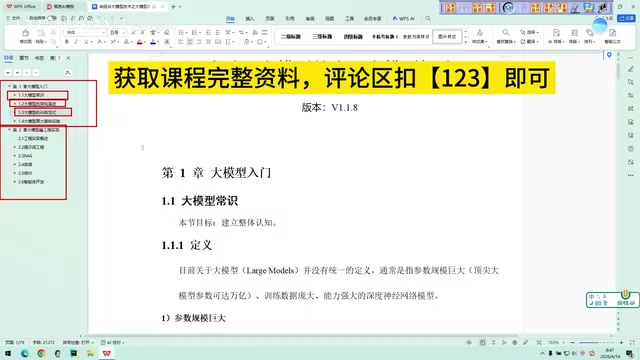Open Chrome from the Windows taskbar

point(41,353)
